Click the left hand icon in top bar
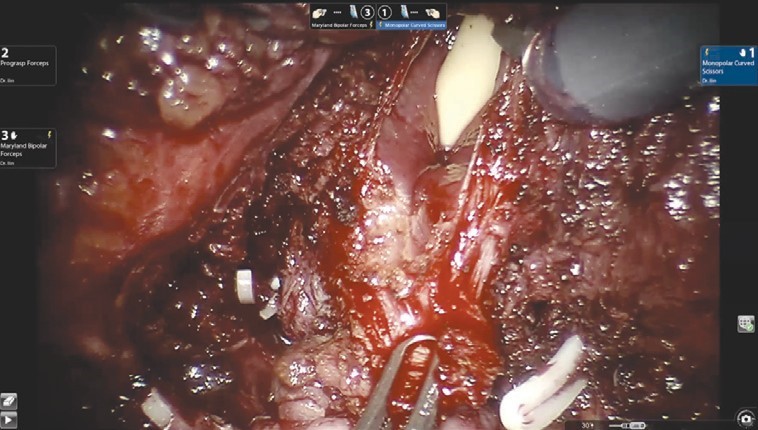This screenshot has height=430, width=758. (x=319, y=13)
